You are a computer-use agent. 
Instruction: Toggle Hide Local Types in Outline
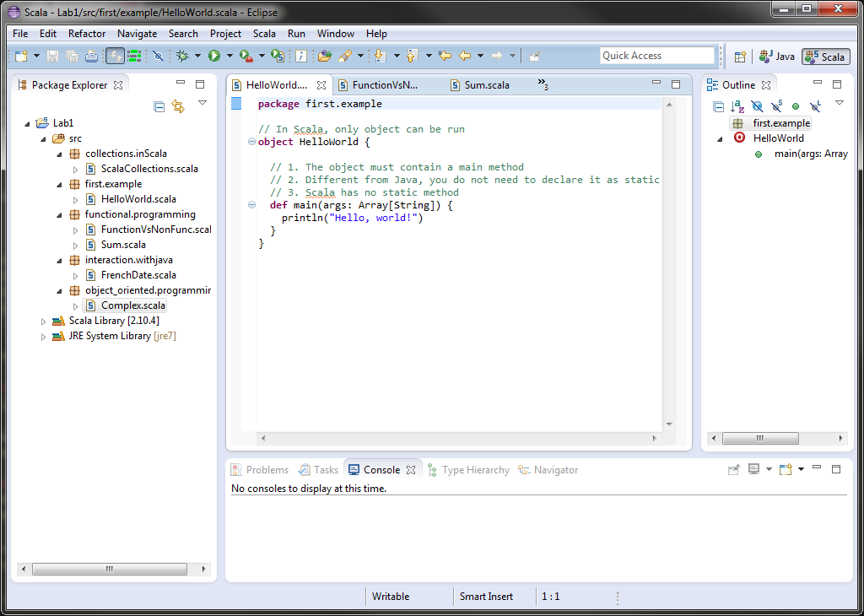(x=816, y=106)
